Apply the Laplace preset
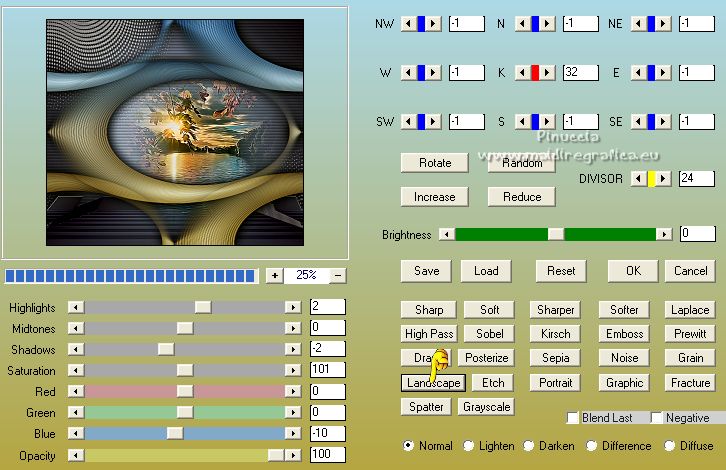The height and width of the screenshot is (470, 726). [x=690, y=310]
